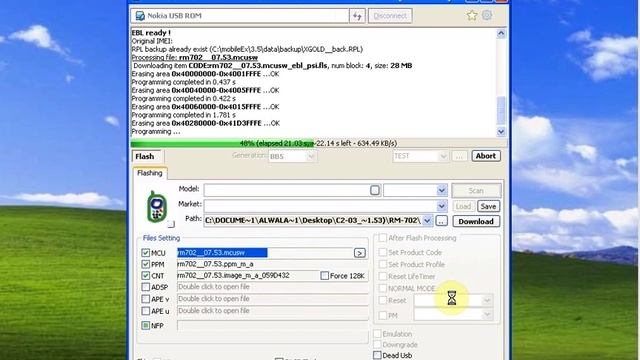Image resolution: width=640 pixels, height=360 pixels.
Task: Click the APE u file field
Action: pos(272,311)
